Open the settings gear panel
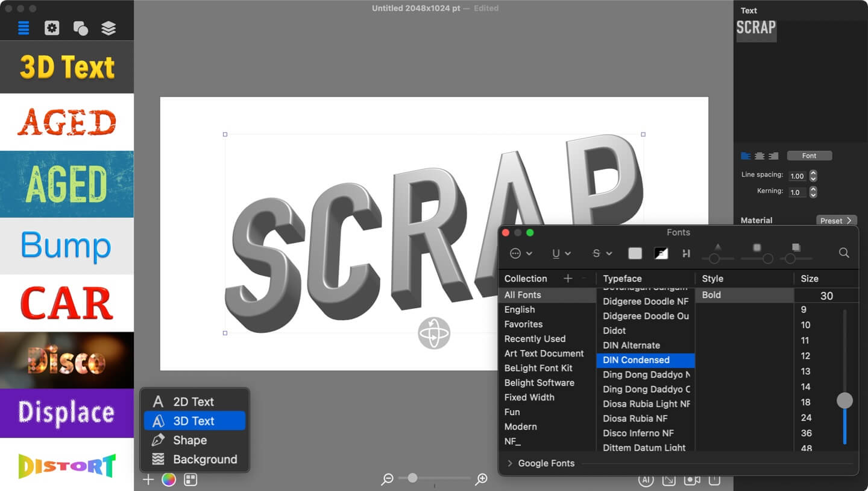The width and height of the screenshot is (868, 491). pos(52,28)
